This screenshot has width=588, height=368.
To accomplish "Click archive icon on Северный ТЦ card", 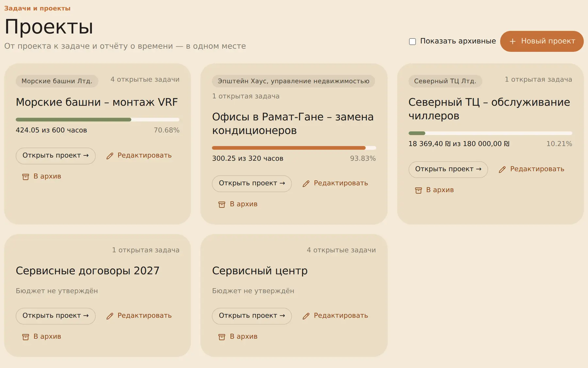I will coord(418,190).
